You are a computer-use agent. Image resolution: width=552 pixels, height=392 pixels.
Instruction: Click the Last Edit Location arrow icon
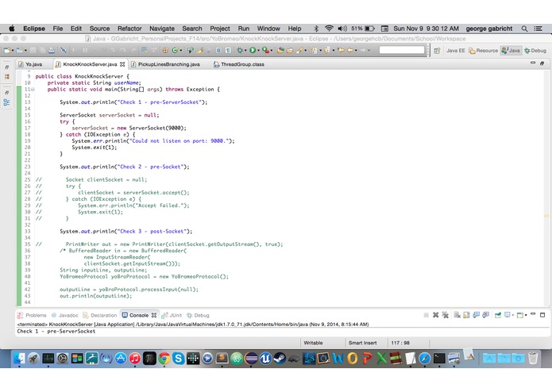click(341, 50)
